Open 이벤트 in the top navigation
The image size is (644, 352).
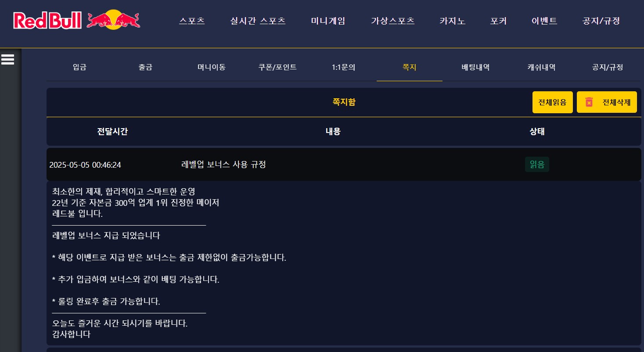(x=544, y=21)
